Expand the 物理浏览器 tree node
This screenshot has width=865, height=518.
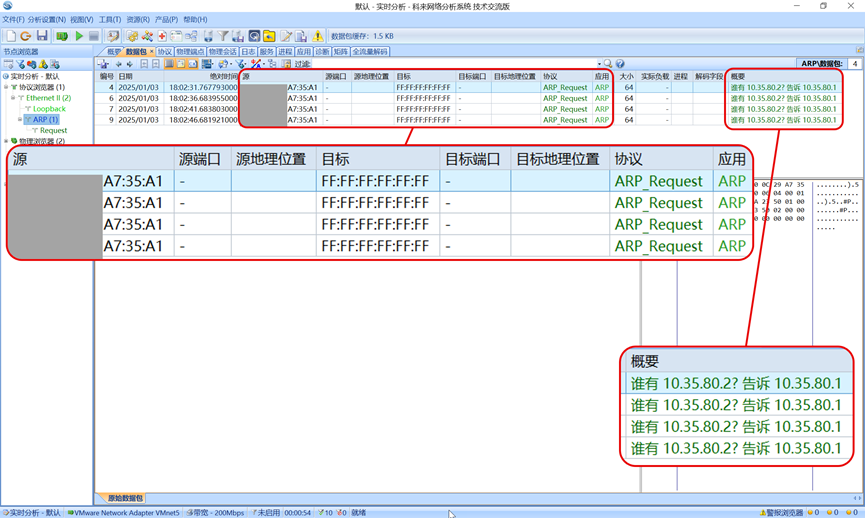(6, 141)
